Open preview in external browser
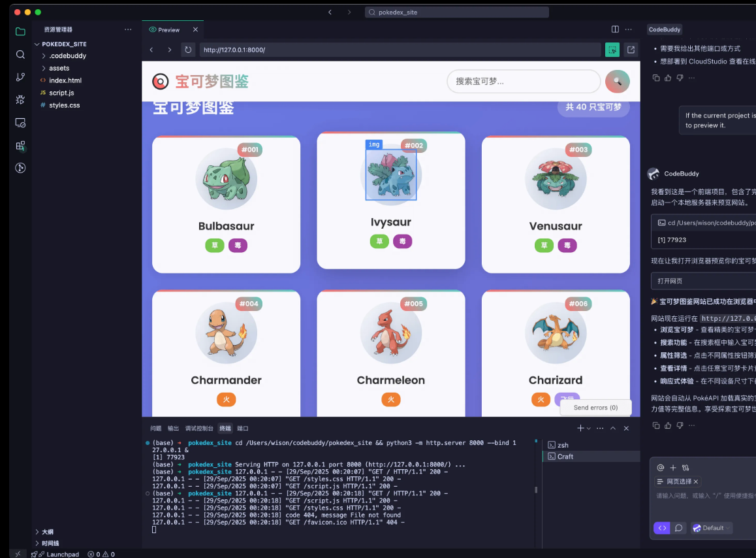Viewport: 756px width, 558px height. (x=631, y=50)
